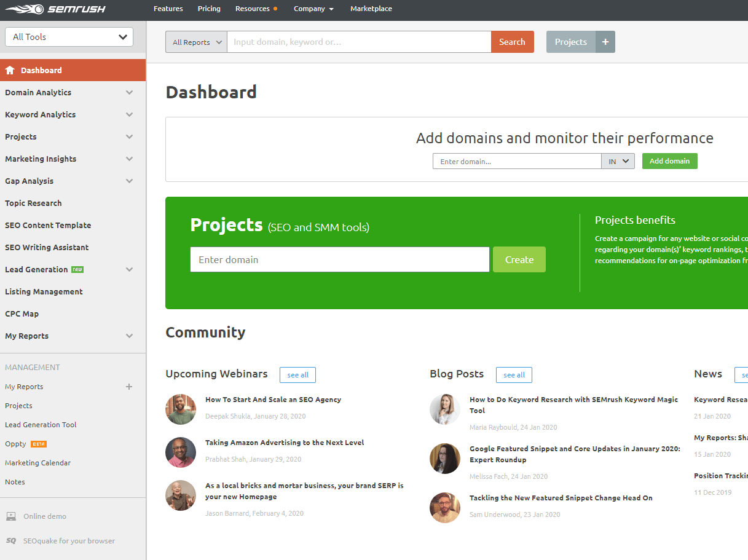Open SEO Writing Assistant
The image size is (748, 560).
pyautogui.click(x=47, y=247)
